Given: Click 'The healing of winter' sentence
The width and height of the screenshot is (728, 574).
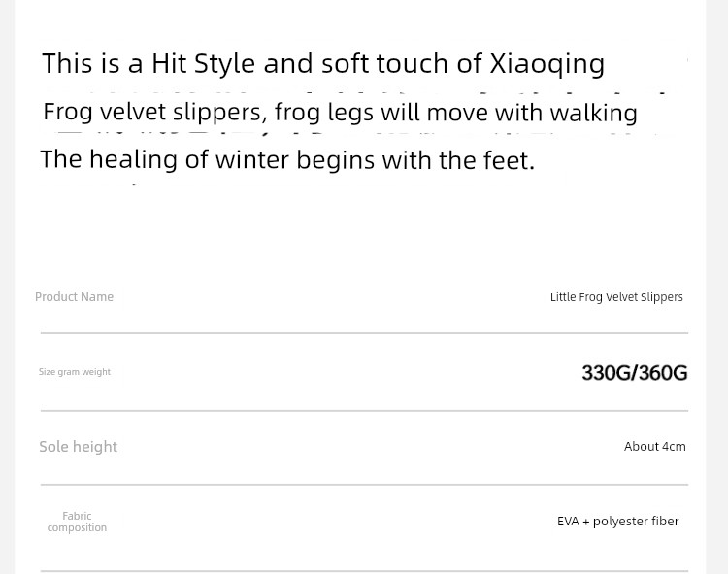Looking at the screenshot, I should 288,159.
